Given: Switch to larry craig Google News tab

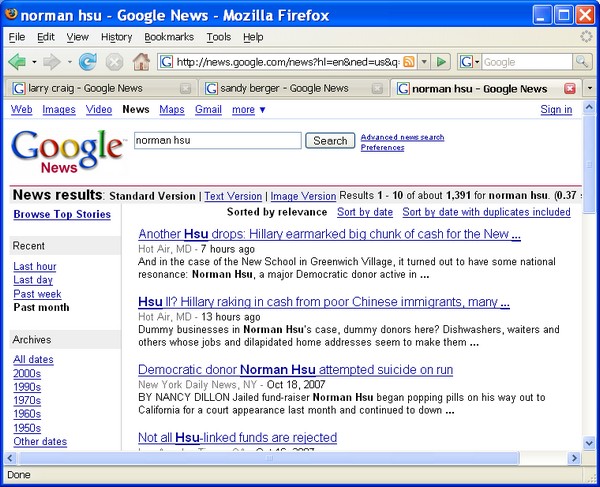Looking at the screenshot, I should 101,88.
